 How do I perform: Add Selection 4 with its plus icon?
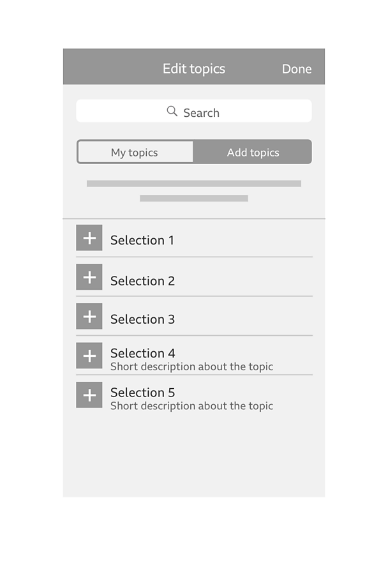point(89,356)
